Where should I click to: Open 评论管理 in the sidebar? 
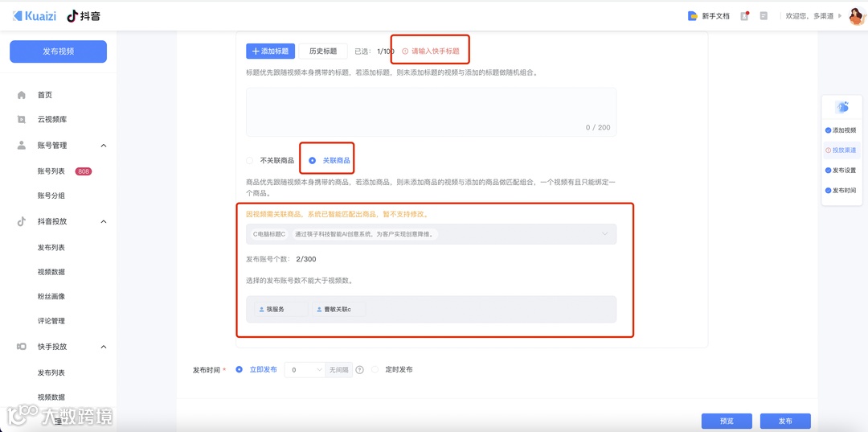51,321
